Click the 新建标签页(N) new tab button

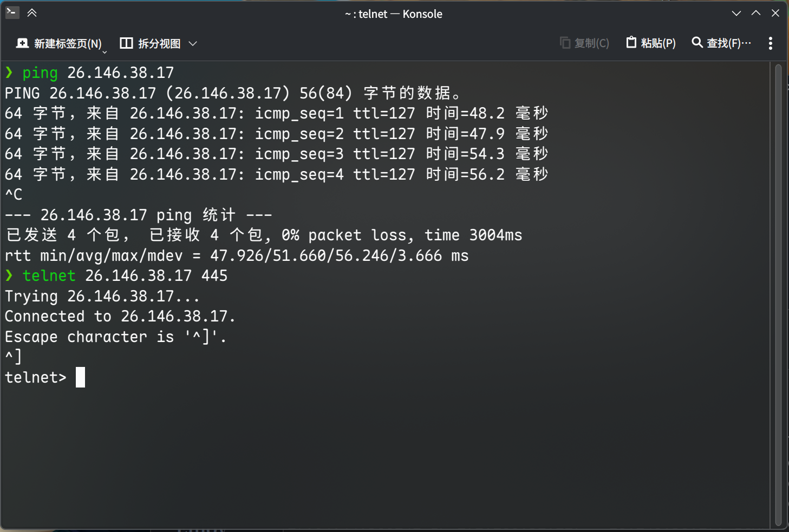(59, 43)
